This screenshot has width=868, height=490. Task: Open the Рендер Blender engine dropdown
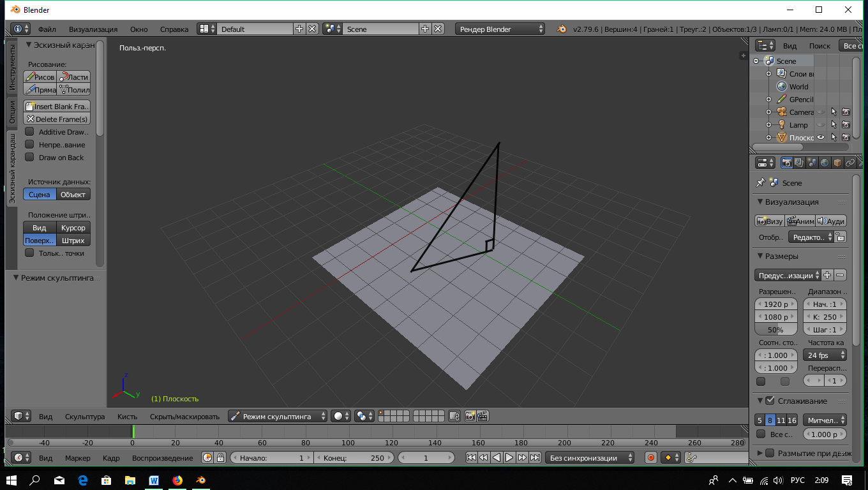[500, 29]
